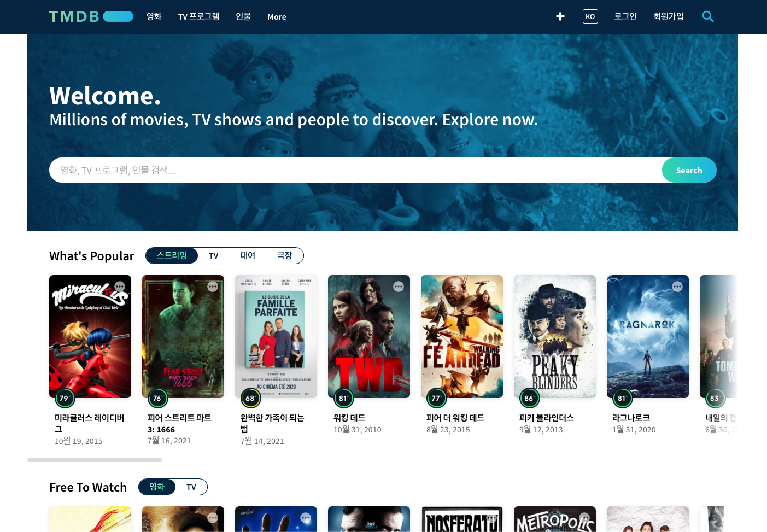Viewport: 767px width, 532px height.
Task: Open the Nosferatu poster in Free To Watch
Action: (x=462, y=519)
